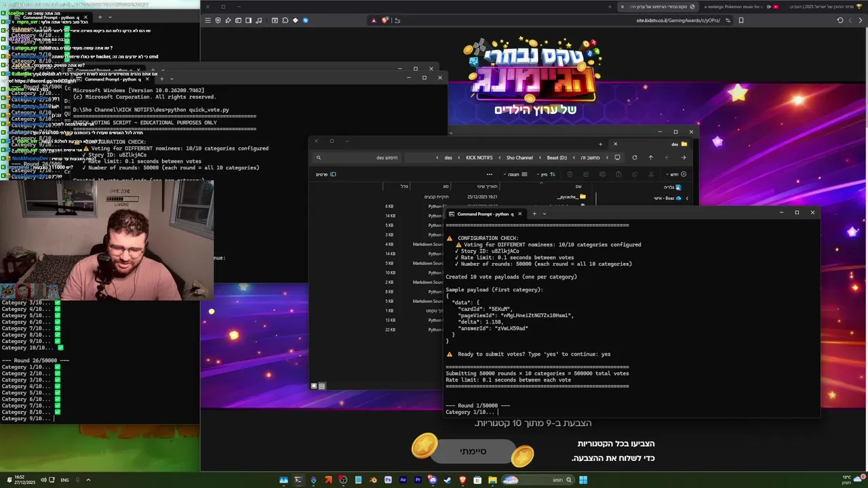Open Premiere Pro from the taskbar
The width and height of the screenshot is (868, 488).
[x=418, y=480]
